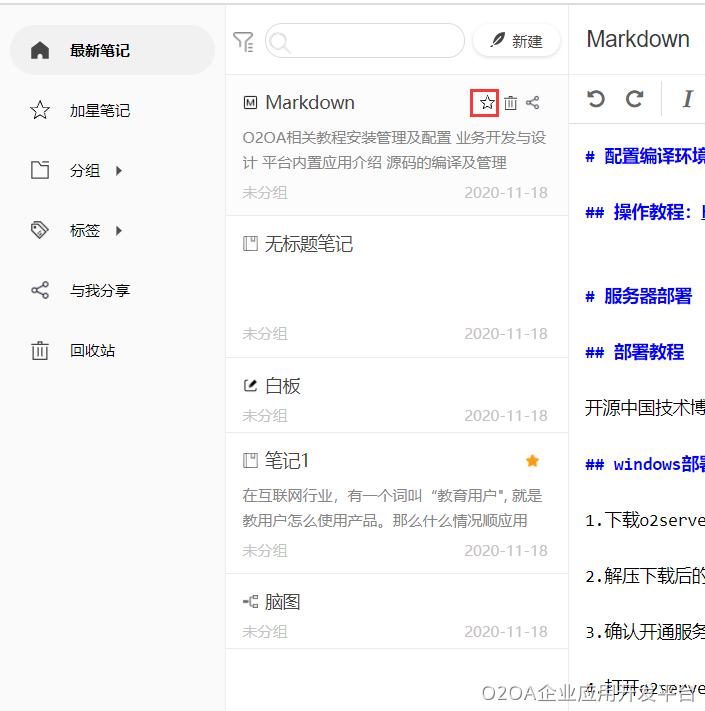Open the 无标题笔记 note

click(x=308, y=244)
